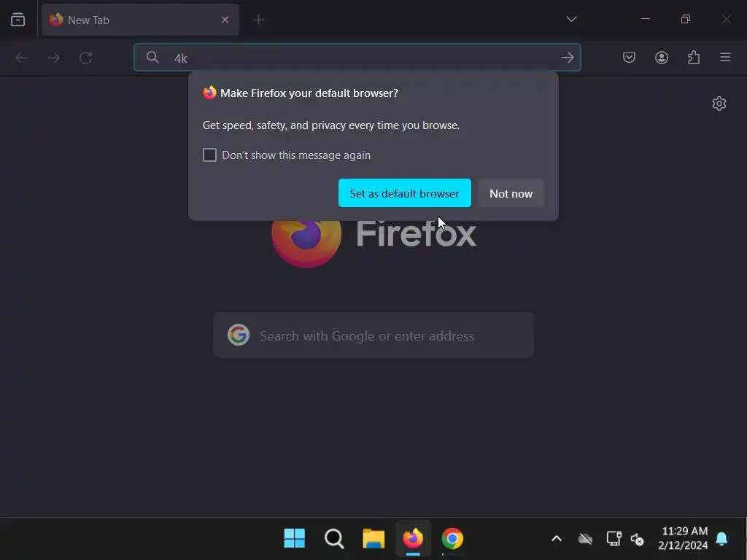This screenshot has width=747, height=560.
Task: Open File Explorer from taskbar
Action: coord(373,539)
